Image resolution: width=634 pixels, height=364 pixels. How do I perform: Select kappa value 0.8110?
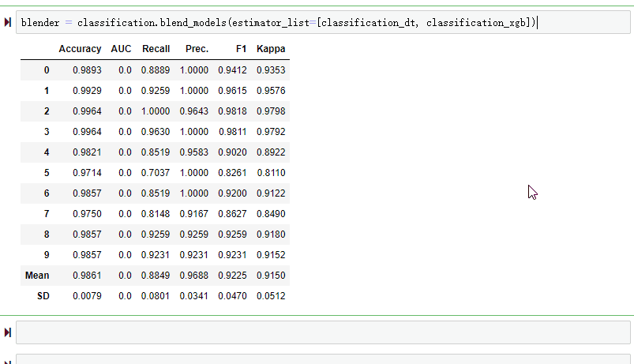pyautogui.click(x=271, y=173)
